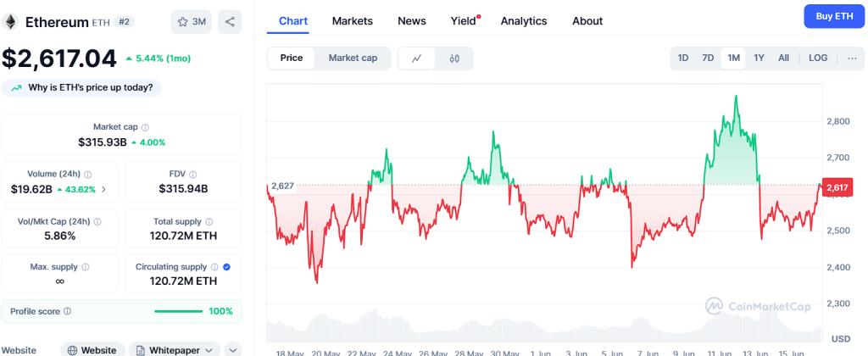Switch to line chart view icon
Image resolution: width=868 pixels, height=356 pixels.
(417, 58)
